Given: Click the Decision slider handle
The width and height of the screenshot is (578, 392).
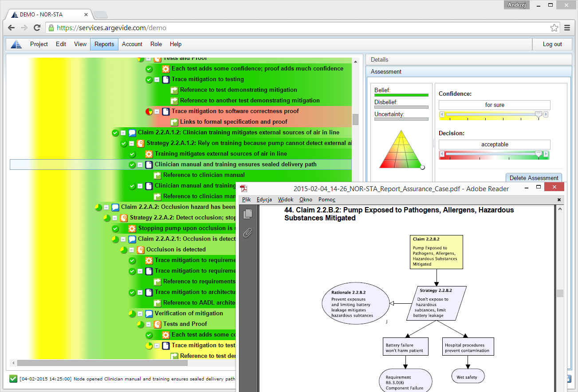Looking at the screenshot, I should point(539,154).
